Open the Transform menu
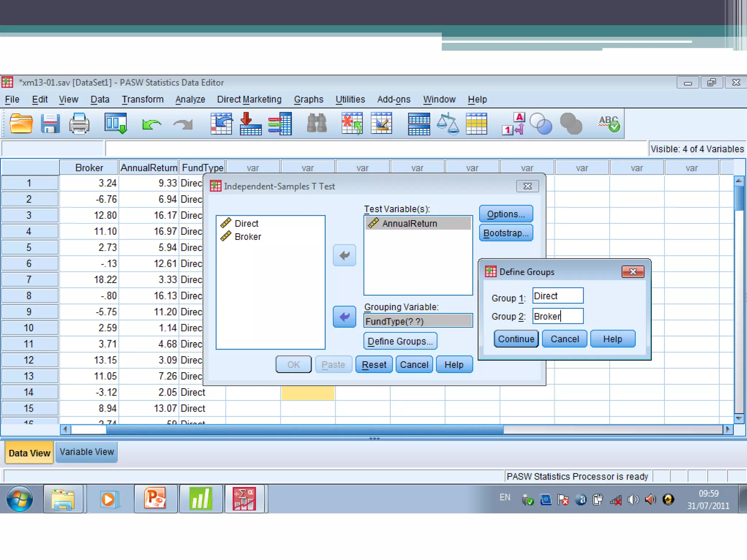 click(143, 99)
